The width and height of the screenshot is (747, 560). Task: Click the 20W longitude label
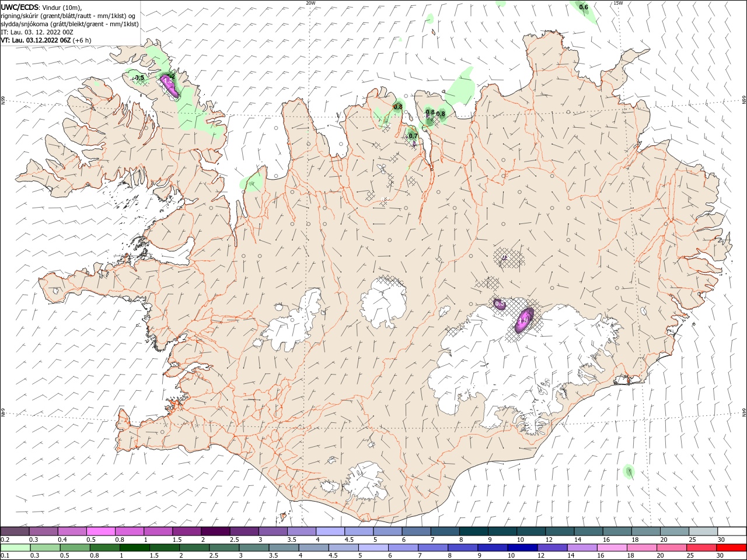(310, 3)
